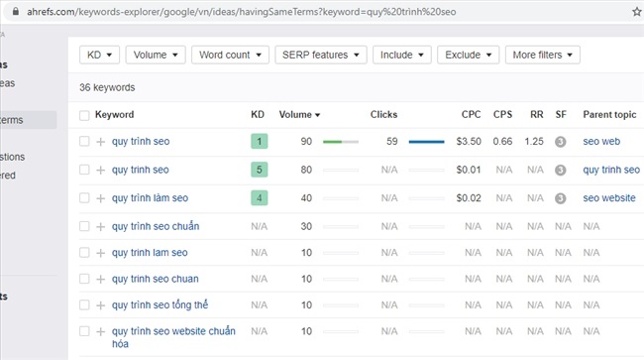
Task: Sort by CPS column header
Action: click(502, 115)
